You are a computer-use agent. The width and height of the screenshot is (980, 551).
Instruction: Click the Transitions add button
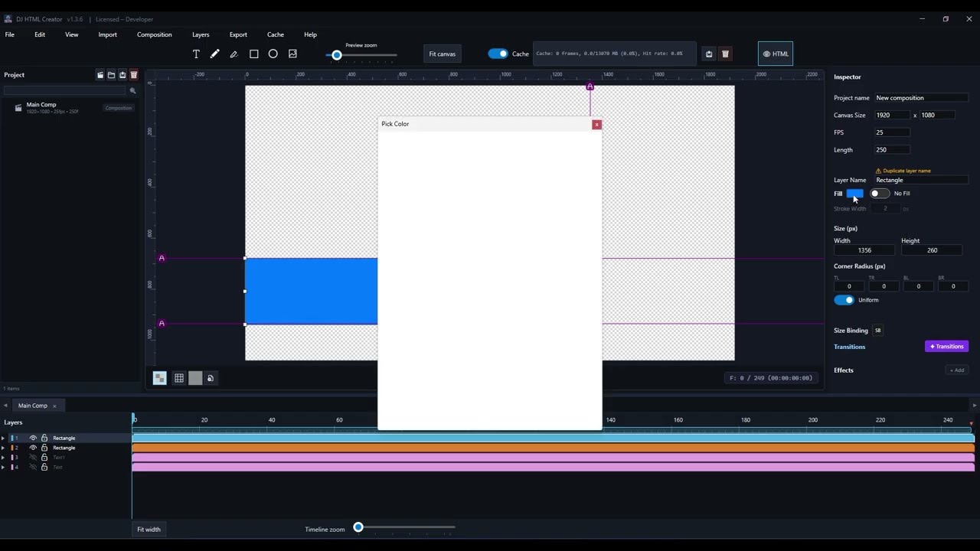pyautogui.click(x=946, y=347)
